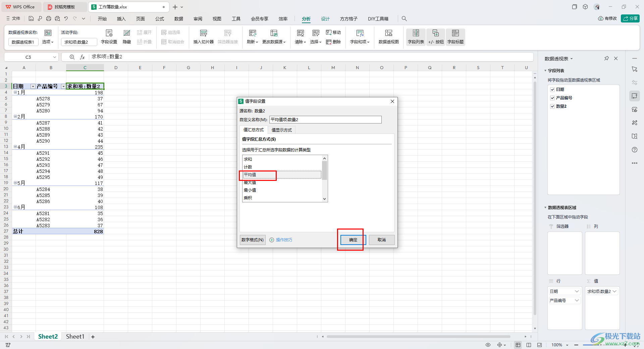Uncheck the 数量2 field checkbox
The height and width of the screenshot is (349, 644).
[552, 106]
